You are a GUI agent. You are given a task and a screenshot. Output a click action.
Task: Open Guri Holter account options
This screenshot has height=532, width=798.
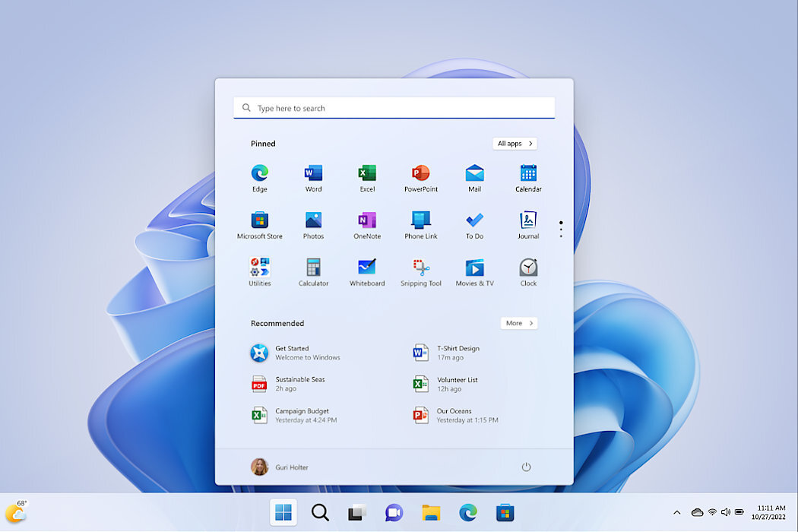pos(280,467)
